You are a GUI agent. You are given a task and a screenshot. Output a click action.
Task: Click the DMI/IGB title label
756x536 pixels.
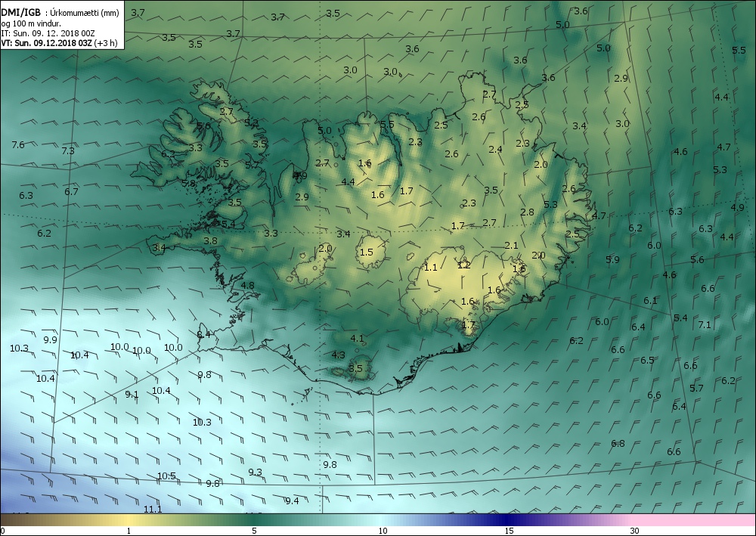click(x=20, y=13)
